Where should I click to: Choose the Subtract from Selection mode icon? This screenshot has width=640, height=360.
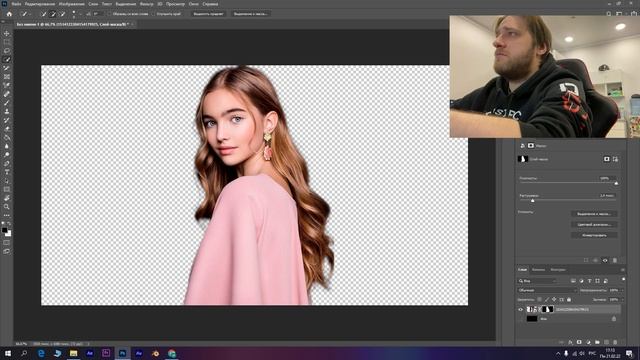62,14
